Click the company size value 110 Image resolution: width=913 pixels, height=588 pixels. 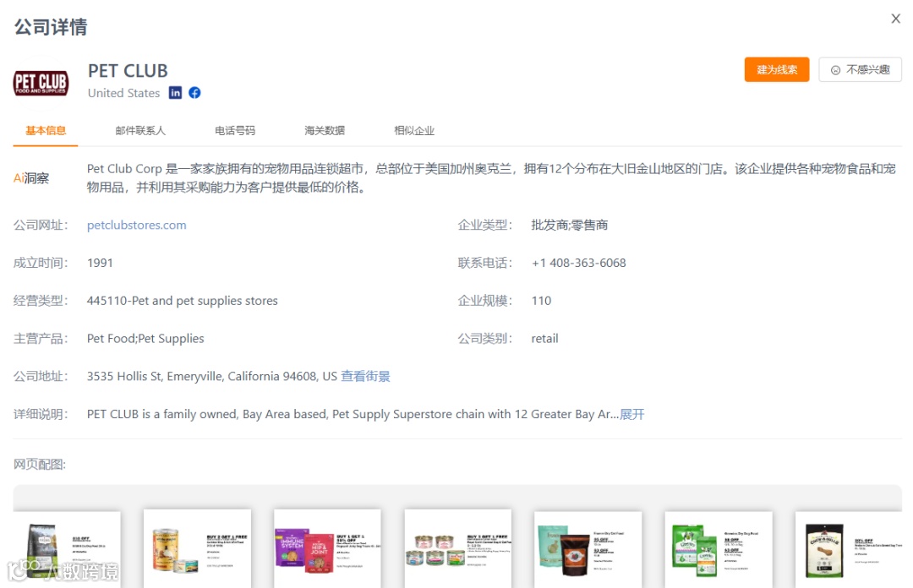[541, 301]
